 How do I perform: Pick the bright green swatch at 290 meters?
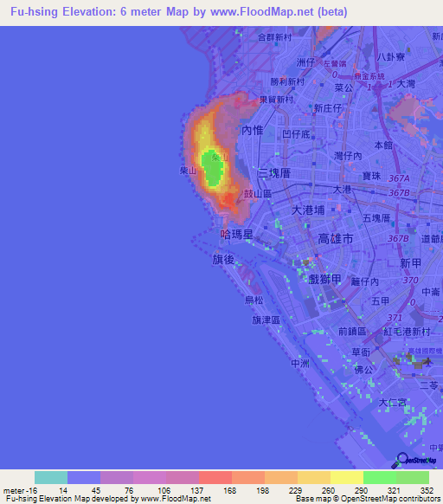[380, 478]
